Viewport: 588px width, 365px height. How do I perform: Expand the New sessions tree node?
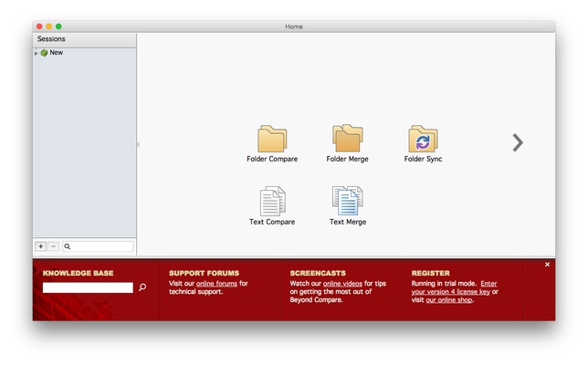[37, 53]
